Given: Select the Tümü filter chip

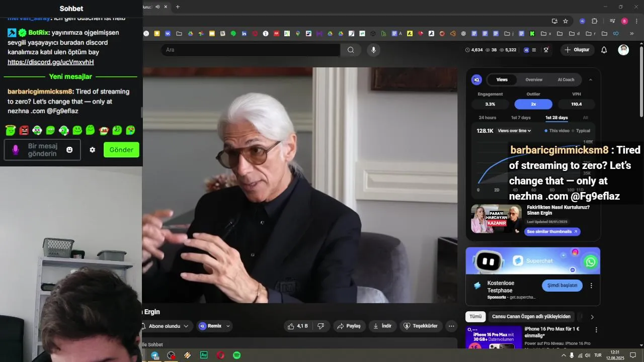Looking at the screenshot, I should click(475, 317).
